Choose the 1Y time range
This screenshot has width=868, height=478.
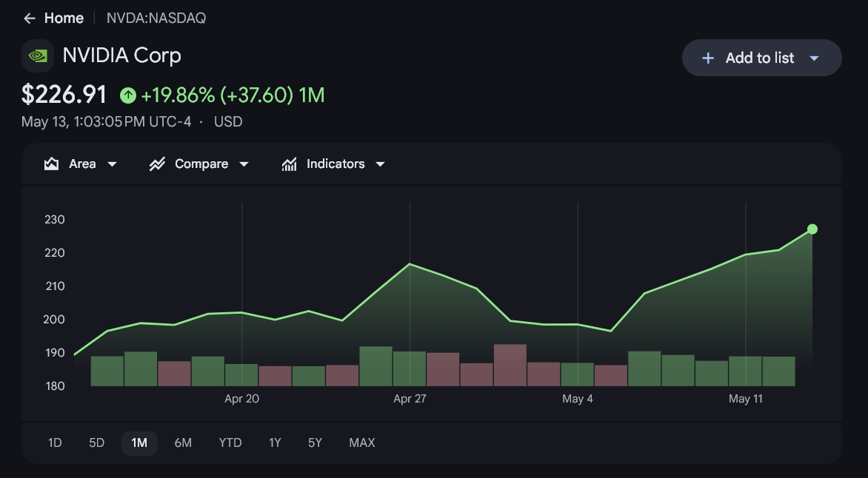(275, 443)
